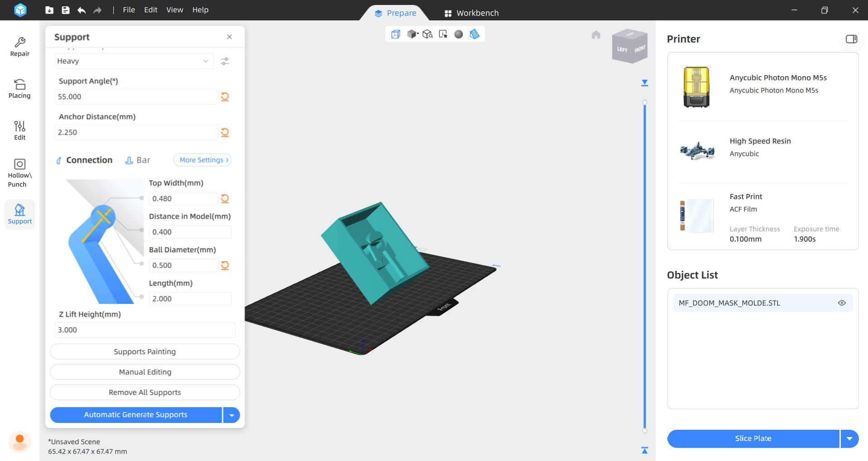
Task: Click the vertical layer slider track
Action: pos(645,266)
